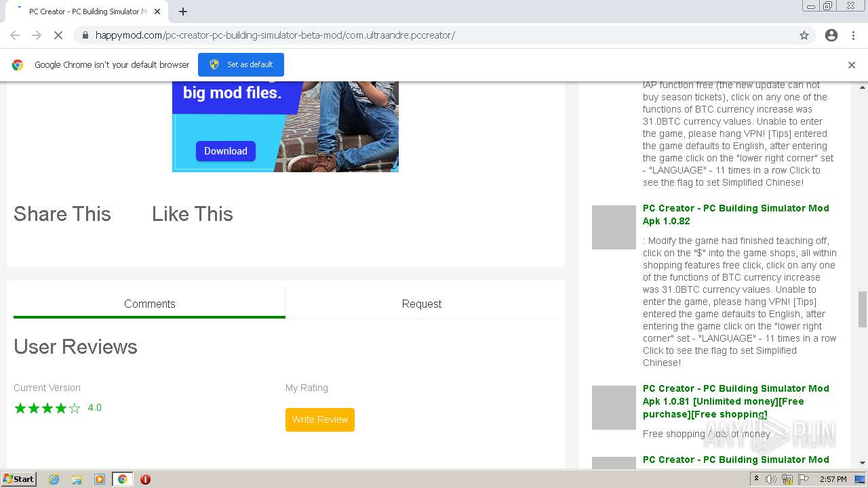Screen dimensions: 868x488
Task: Open a new tab with the plus button
Action: click(183, 12)
